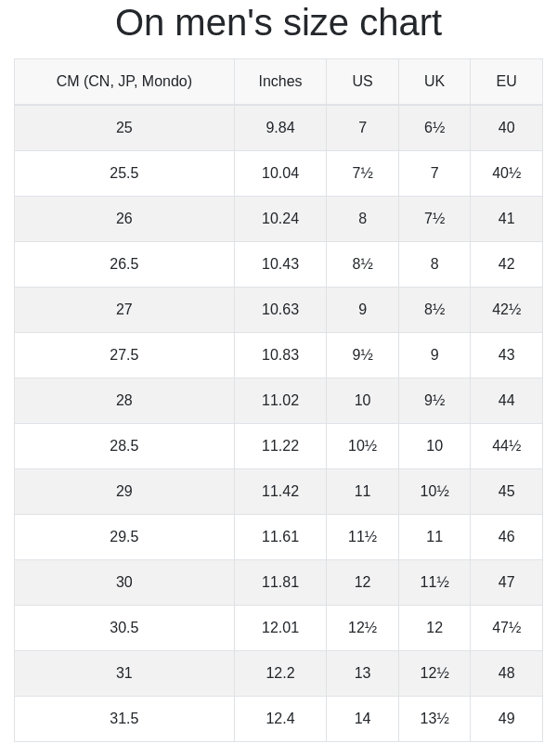Select the Inches column header
Viewport: 557px width, 756px height.
click(280, 82)
